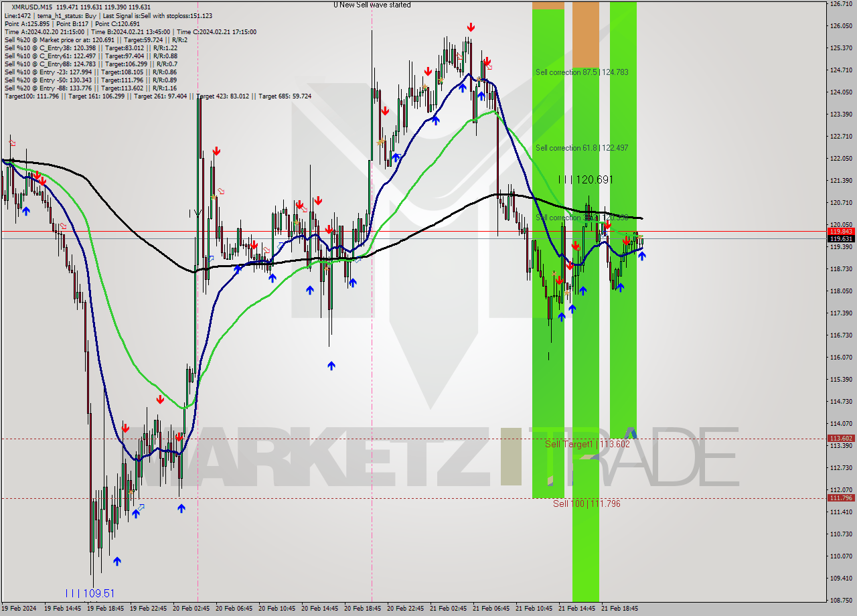The height and width of the screenshot is (616, 857).
Task: Click the 'Sell %20 @ Entry -50: 130.343' line
Action: [90, 80]
